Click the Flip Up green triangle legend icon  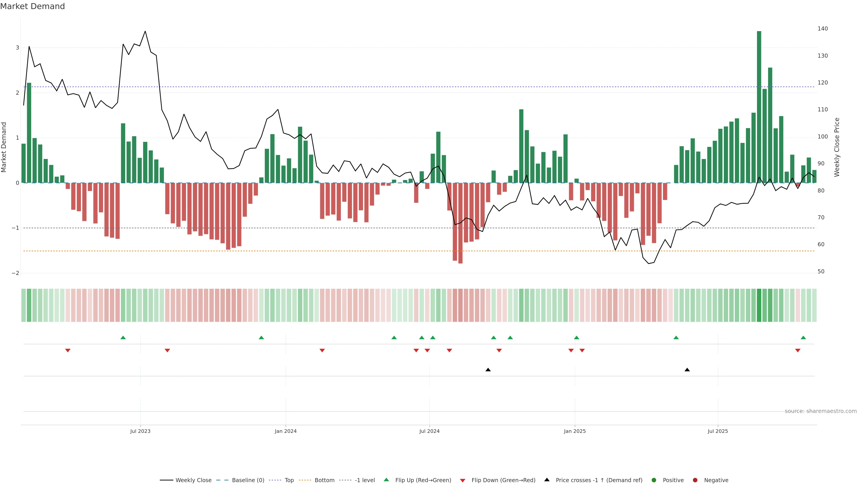pyautogui.click(x=386, y=480)
